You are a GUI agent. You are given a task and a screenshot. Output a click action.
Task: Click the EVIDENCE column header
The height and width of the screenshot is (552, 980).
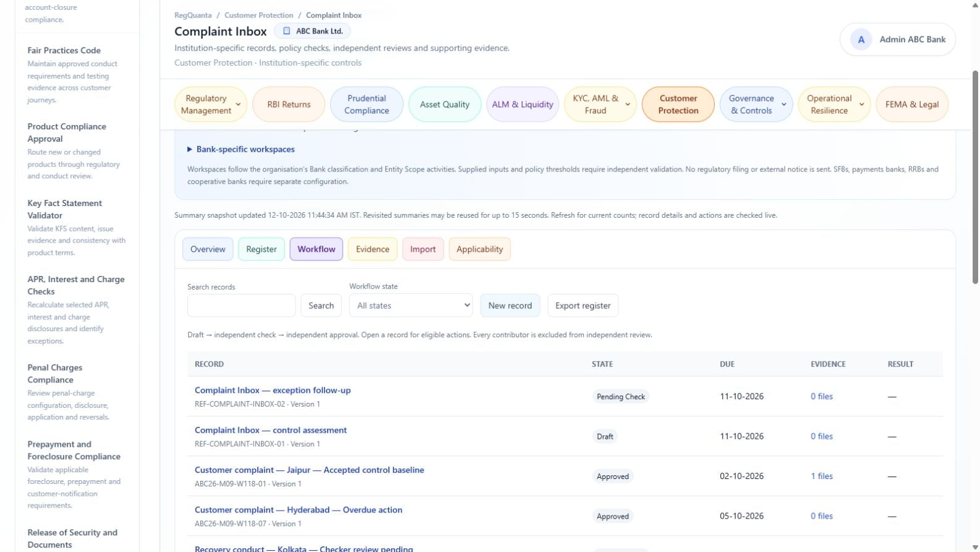click(x=828, y=364)
